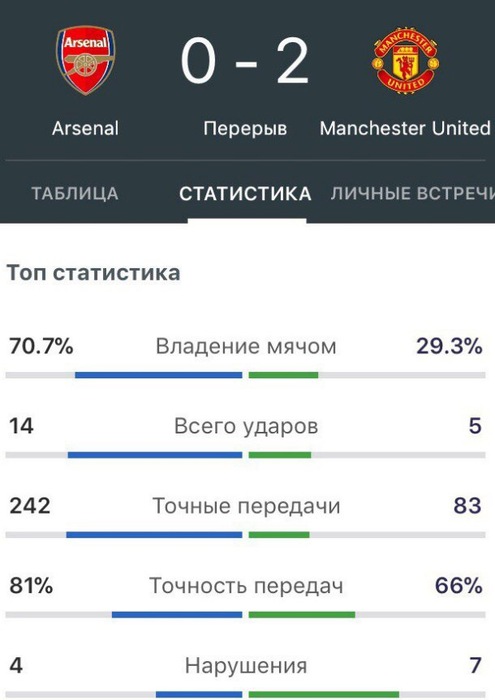The image size is (495, 700).
Task: Tap the 0 - 2 match score
Action: pyautogui.click(x=245, y=61)
